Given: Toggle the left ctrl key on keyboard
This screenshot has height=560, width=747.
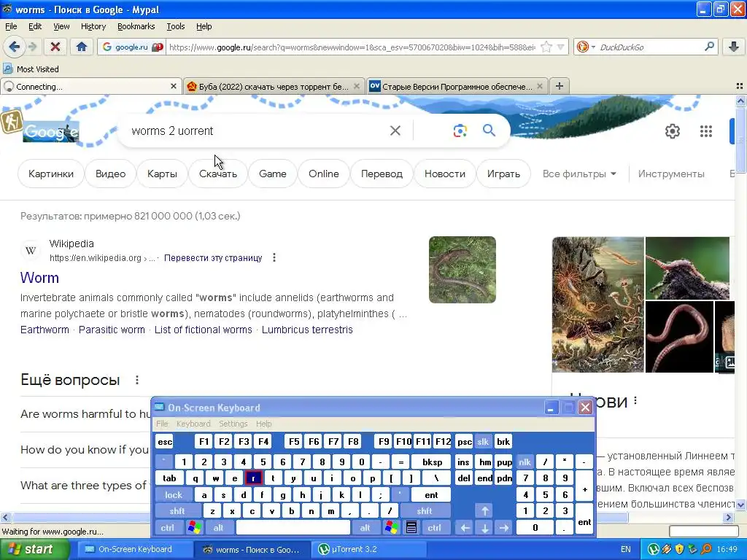Looking at the screenshot, I should 167,528.
